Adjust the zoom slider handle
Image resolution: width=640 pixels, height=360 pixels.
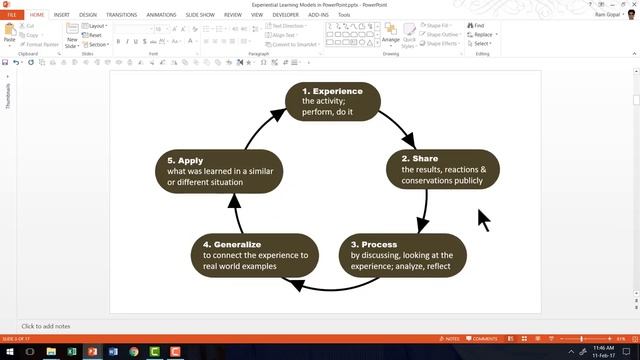coord(582,339)
